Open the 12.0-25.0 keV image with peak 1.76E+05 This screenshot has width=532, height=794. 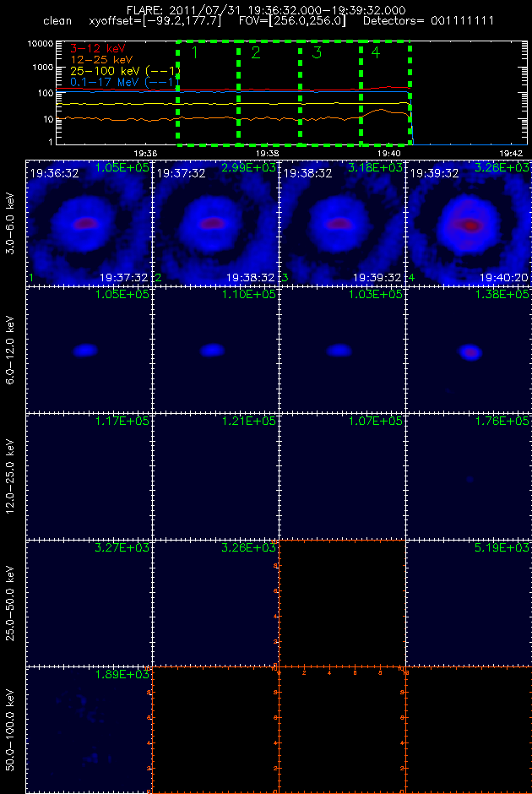pos(468,476)
